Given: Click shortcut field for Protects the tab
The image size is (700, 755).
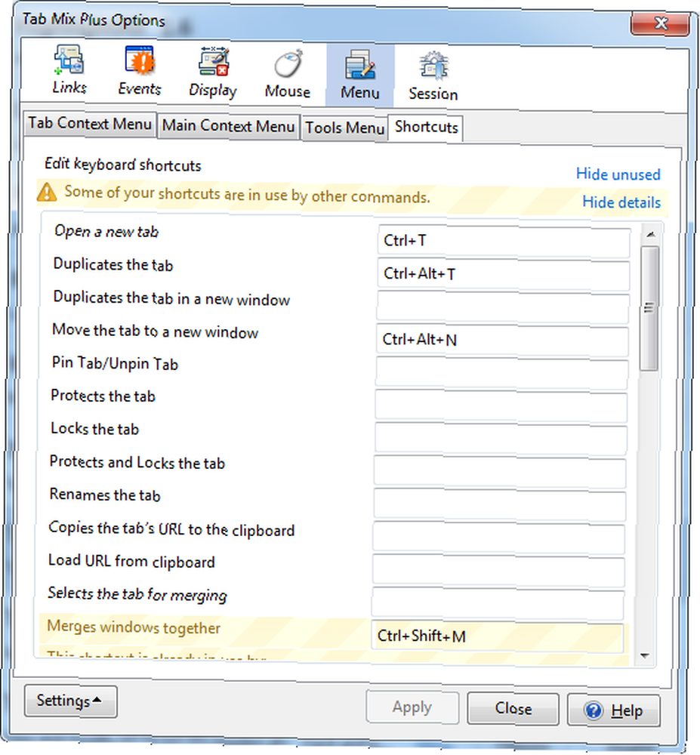Looking at the screenshot, I should pyautogui.click(x=501, y=405).
